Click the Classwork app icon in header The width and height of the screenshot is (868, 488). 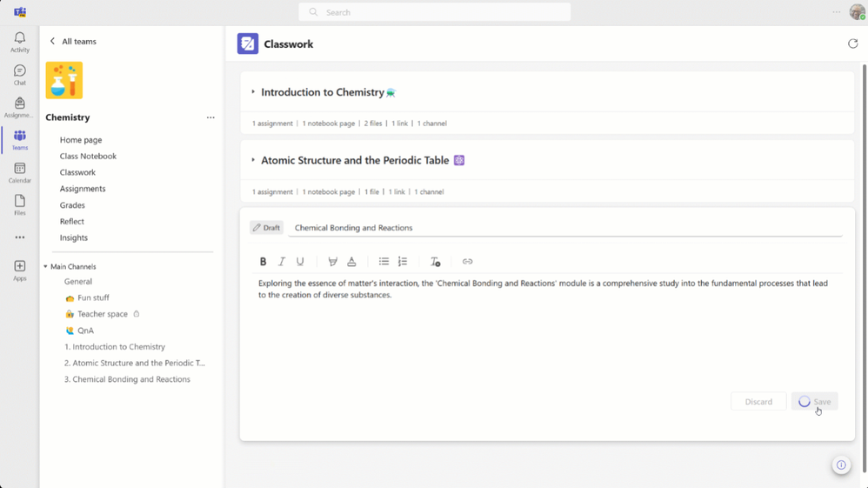[x=248, y=43]
